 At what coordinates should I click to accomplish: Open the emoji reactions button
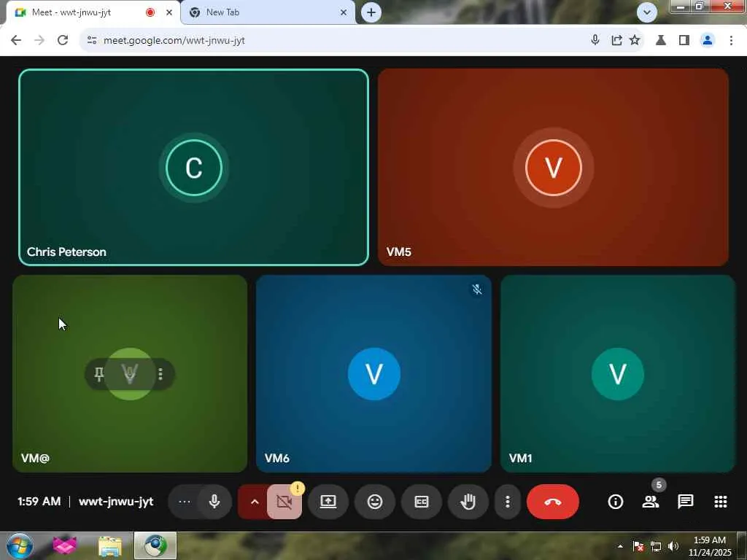coord(375,502)
